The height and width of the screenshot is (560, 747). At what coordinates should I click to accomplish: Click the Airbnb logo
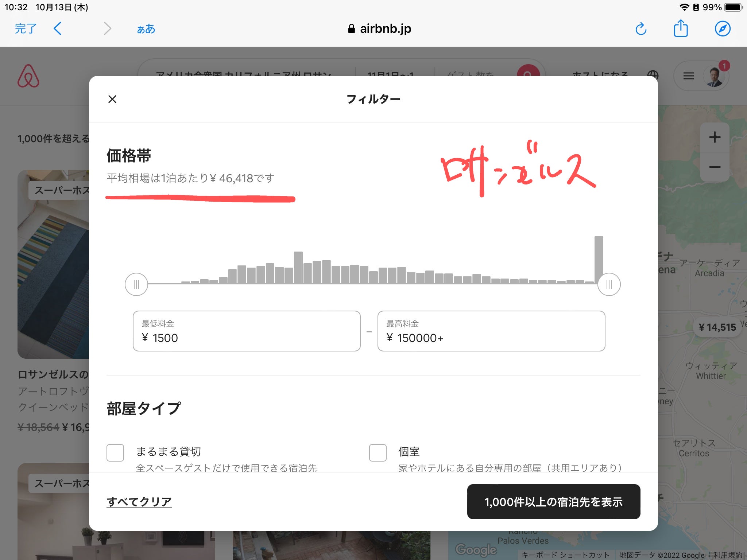28,76
